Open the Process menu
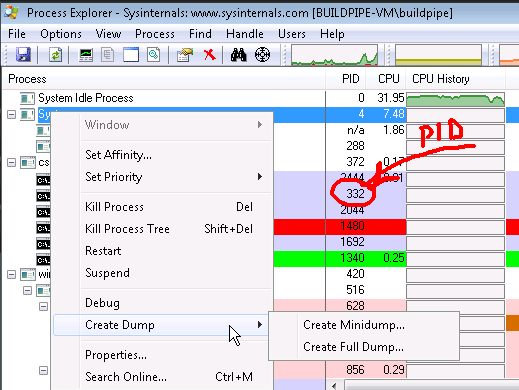Viewport: 519px width, 390px height. coord(155,34)
